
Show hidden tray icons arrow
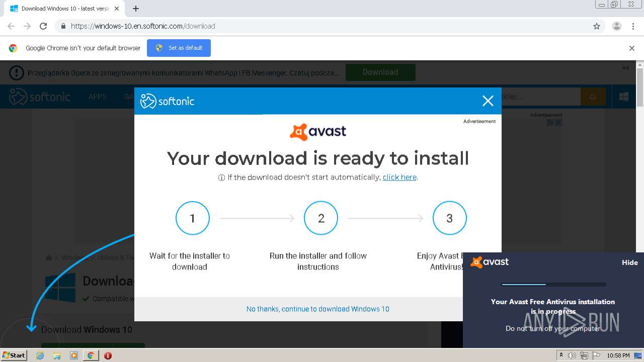561,355
